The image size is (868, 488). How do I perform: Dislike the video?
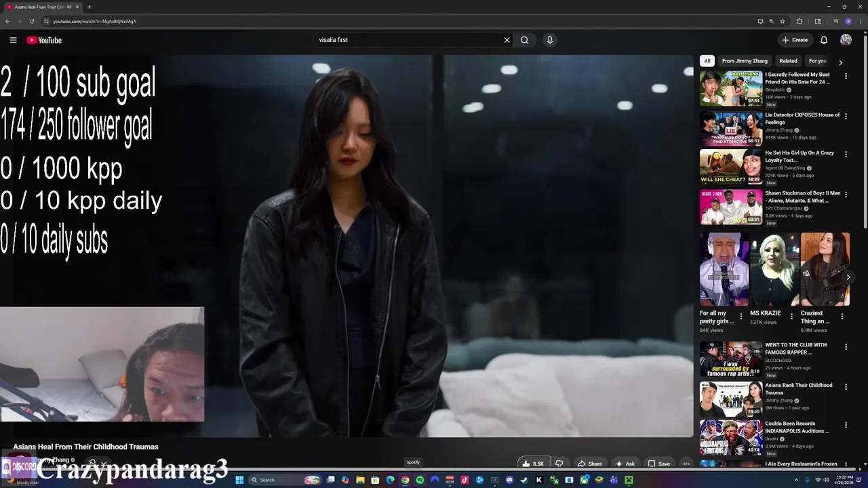click(x=559, y=464)
